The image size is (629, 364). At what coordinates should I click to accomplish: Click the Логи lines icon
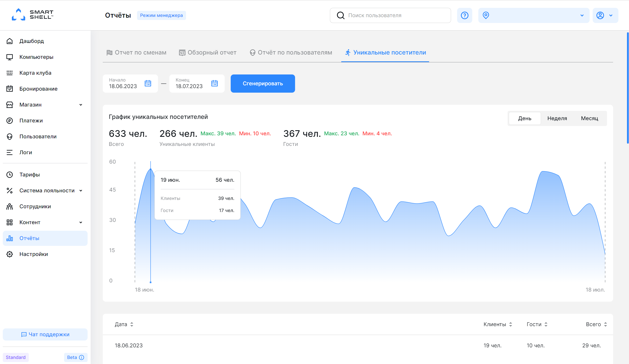[x=10, y=152]
